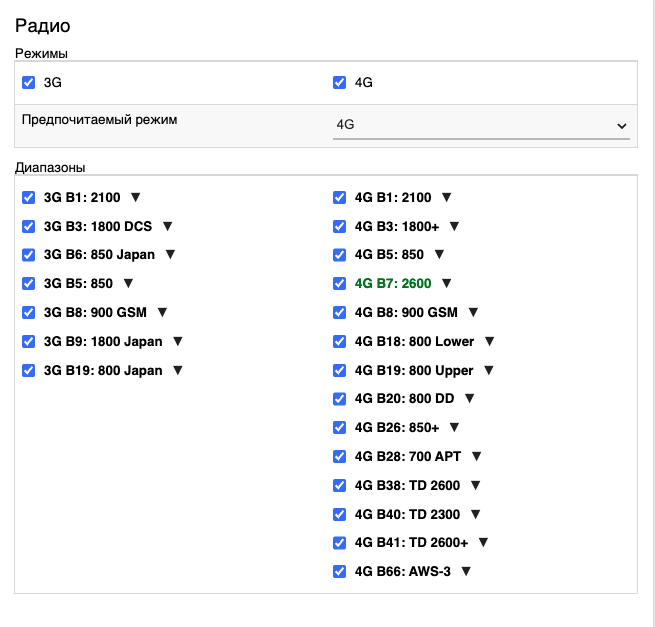Expand 3G B3: 1800 DCS arrow
Viewport: 655px width, 627px height.
tap(168, 227)
